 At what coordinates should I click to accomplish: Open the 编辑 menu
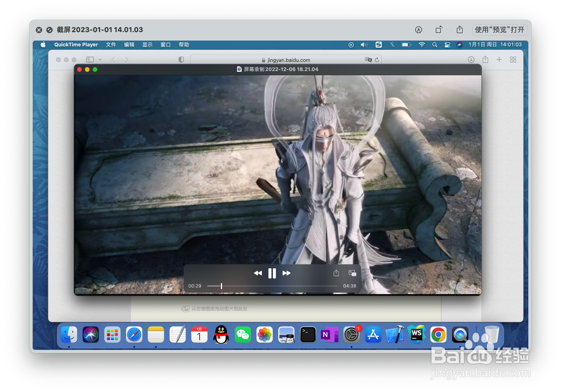coord(129,44)
